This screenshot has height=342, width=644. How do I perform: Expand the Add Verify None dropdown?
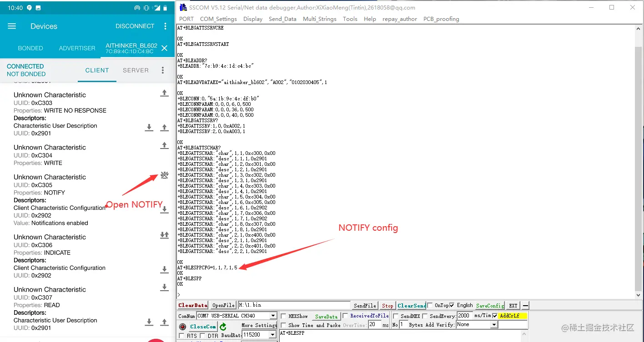pyautogui.click(x=494, y=325)
